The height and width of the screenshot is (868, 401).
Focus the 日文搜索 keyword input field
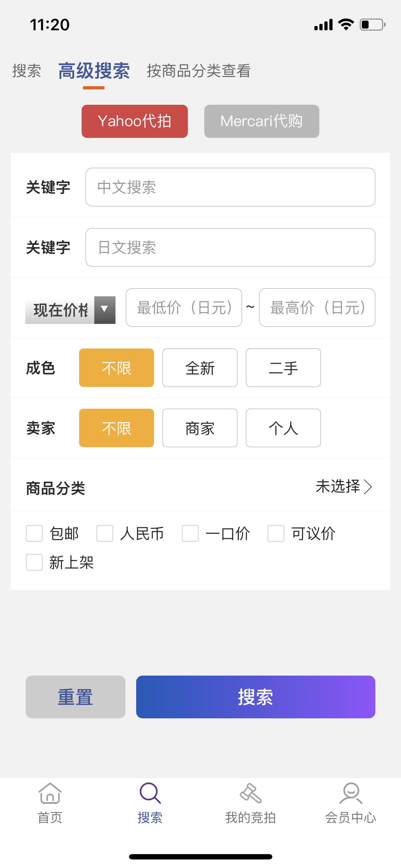point(230,247)
